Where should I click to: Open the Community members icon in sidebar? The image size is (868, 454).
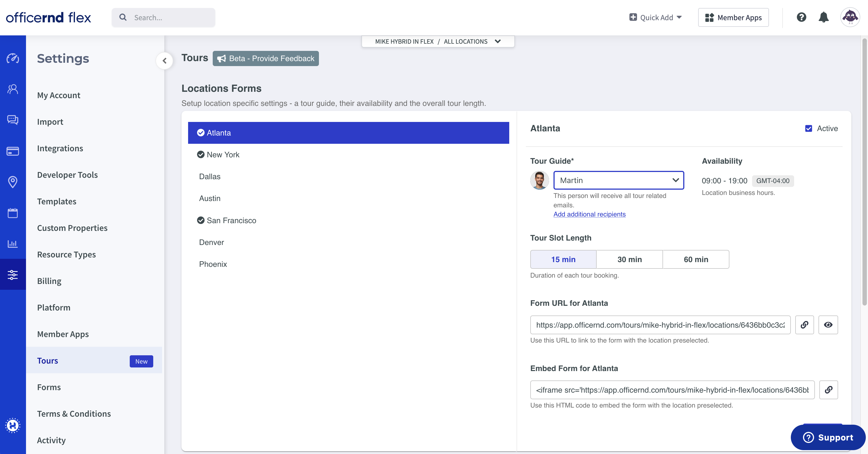click(13, 89)
